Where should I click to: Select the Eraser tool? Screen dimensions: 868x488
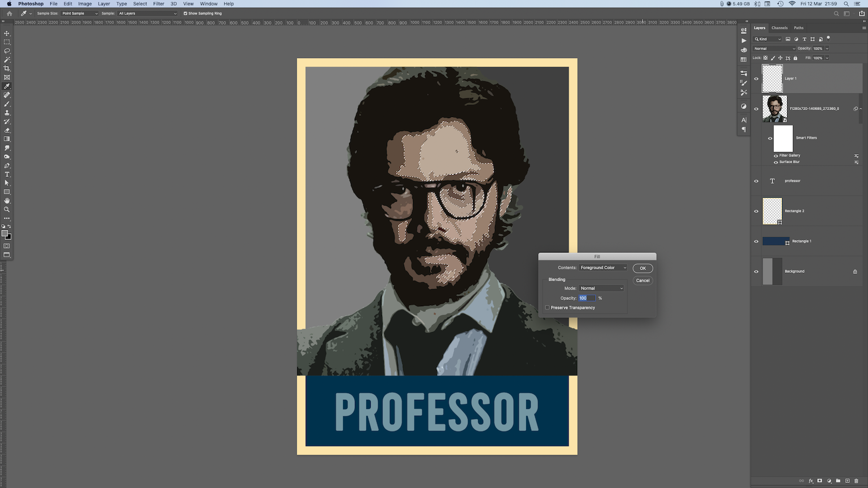tap(7, 130)
